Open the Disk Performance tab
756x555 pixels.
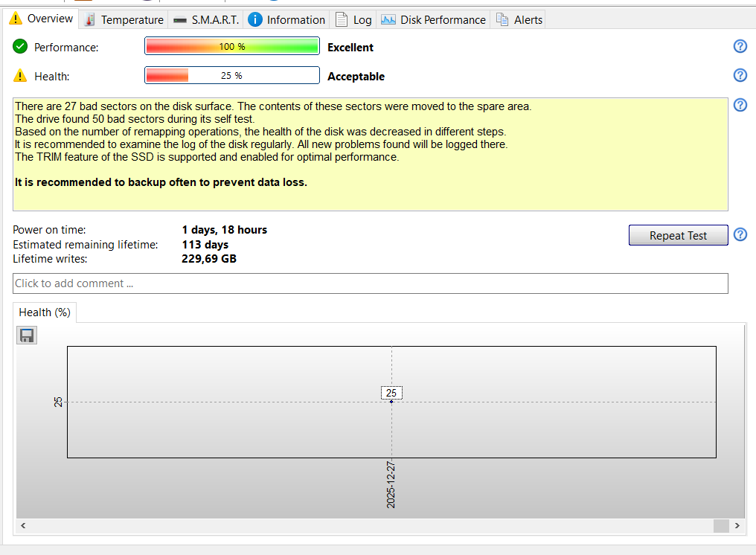point(434,19)
